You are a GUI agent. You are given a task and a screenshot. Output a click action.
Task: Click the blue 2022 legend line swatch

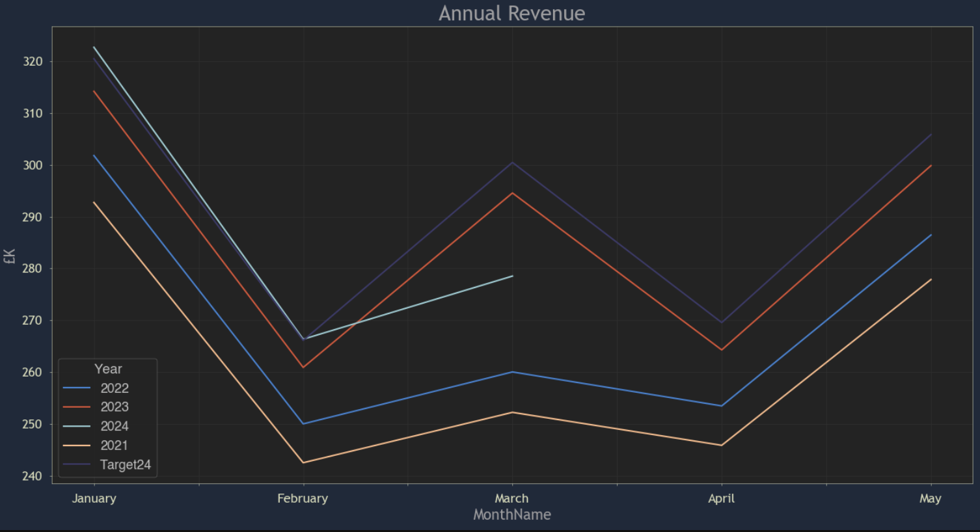tap(77, 388)
